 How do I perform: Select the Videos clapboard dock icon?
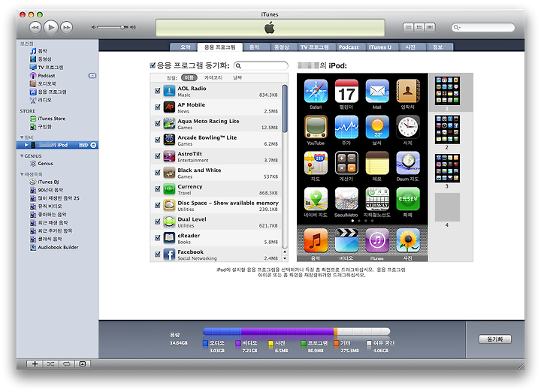pos(346,240)
